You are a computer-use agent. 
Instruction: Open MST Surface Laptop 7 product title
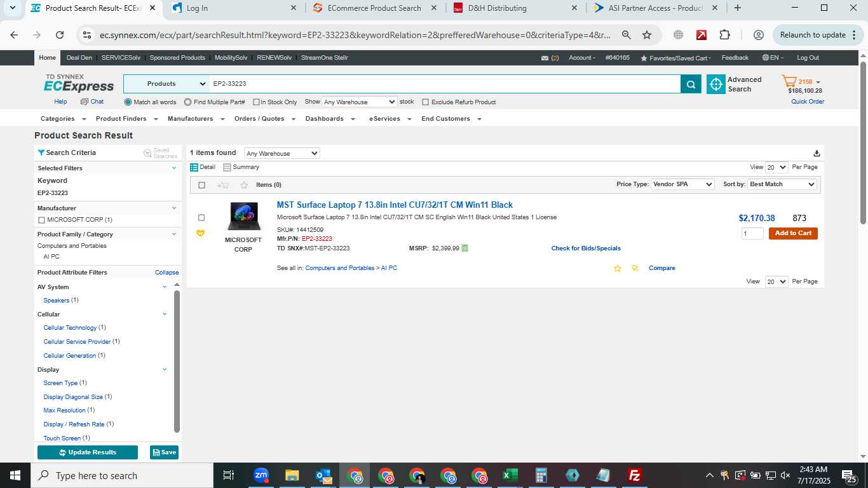click(x=395, y=205)
